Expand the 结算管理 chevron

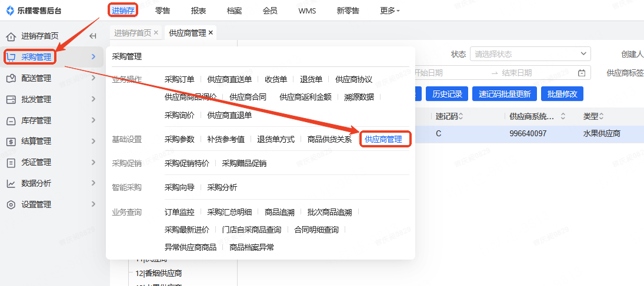click(94, 141)
